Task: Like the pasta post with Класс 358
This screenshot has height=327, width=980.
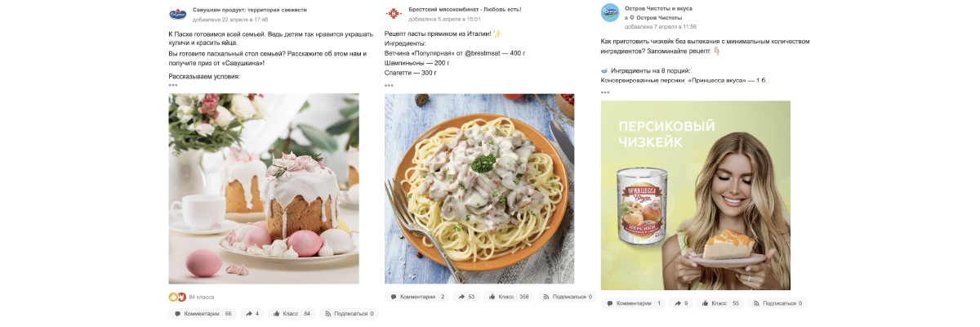Action: [x=510, y=297]
